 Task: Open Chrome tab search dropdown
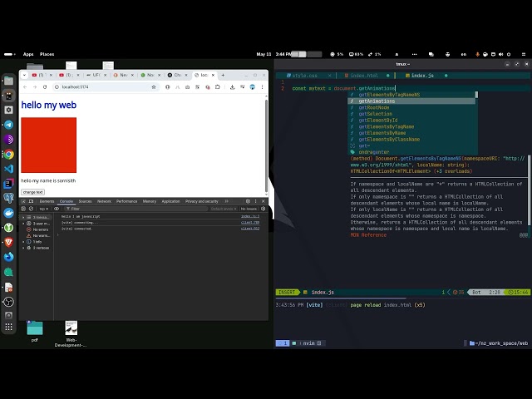click(24, 75)
